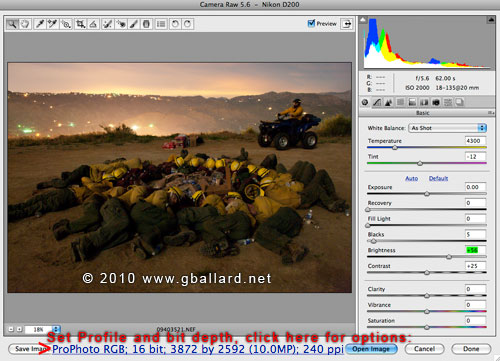
Task: Click the histogram display
Action: [x=427, y=43]
